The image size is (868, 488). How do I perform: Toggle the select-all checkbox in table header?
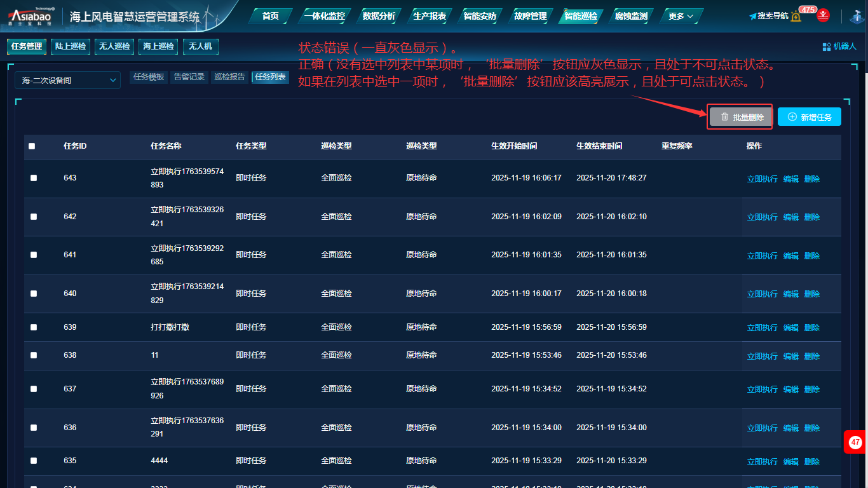(x=32, y=146)
